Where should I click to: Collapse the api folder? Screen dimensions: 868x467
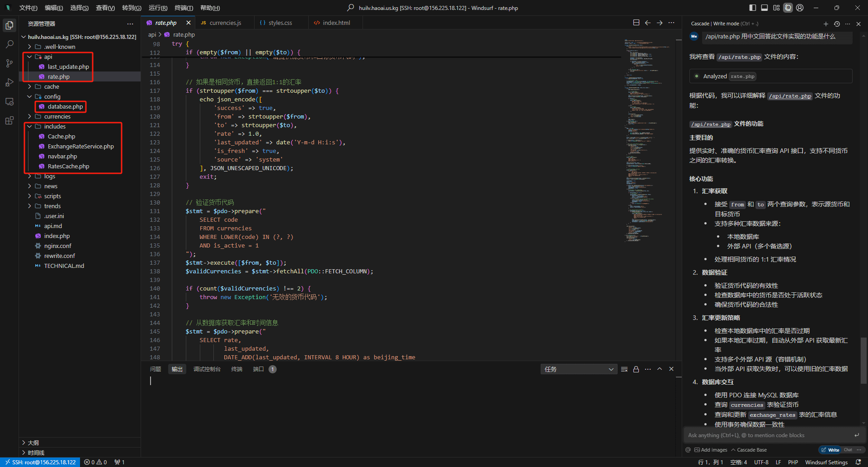[x=29, y=57]
